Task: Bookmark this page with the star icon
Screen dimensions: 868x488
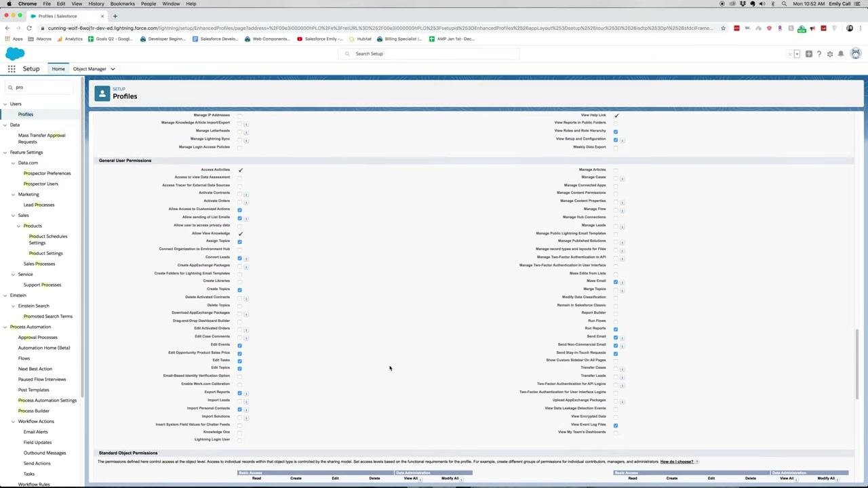Action: tap(724, 28)
